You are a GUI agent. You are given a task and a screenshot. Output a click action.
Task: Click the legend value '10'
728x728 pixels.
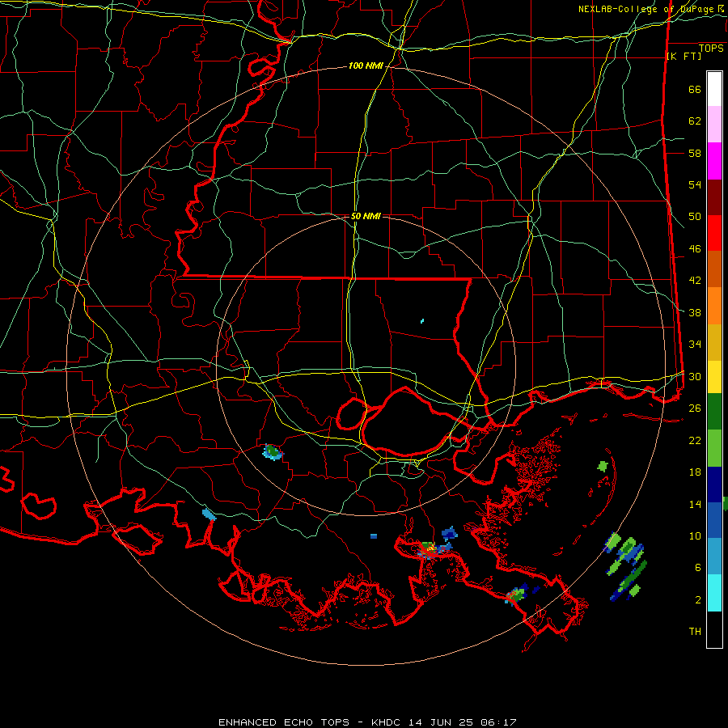[x=695, y=536]
